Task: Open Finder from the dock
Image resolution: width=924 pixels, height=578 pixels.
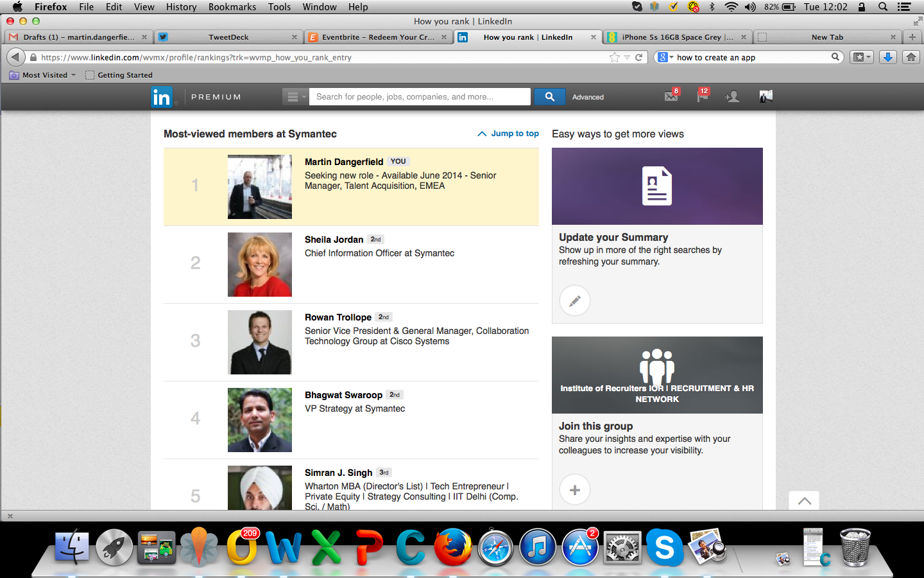Action: (x=72, y=547)
